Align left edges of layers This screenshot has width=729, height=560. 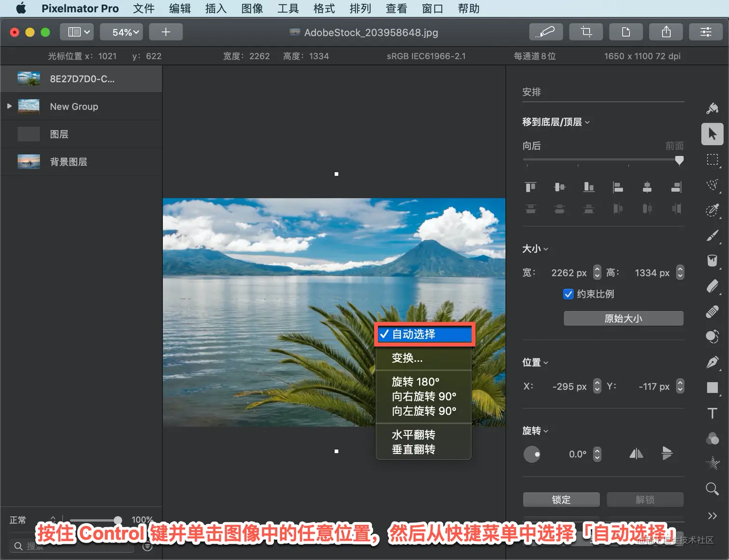618,187
